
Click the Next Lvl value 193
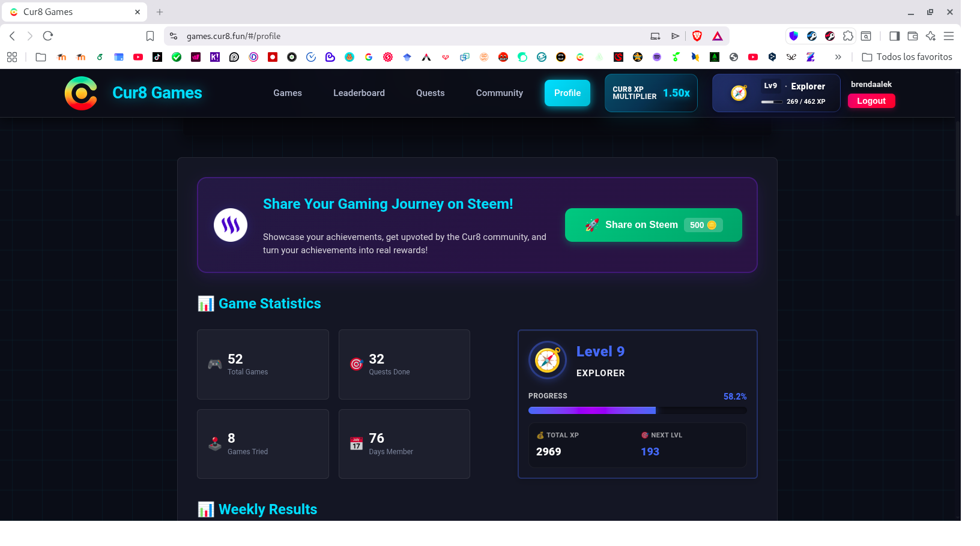click(x=650, y=452)
